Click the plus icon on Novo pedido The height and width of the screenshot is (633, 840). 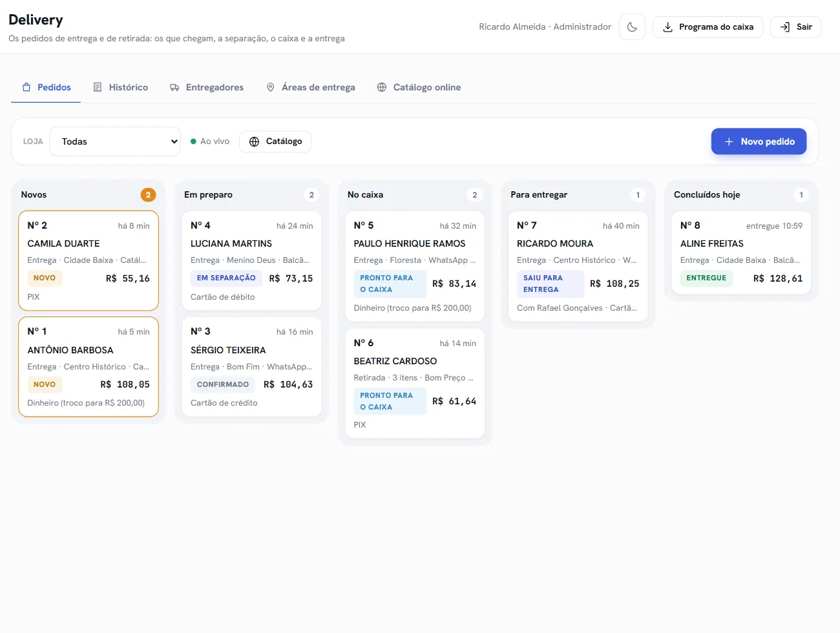click(x=729, y=141)
